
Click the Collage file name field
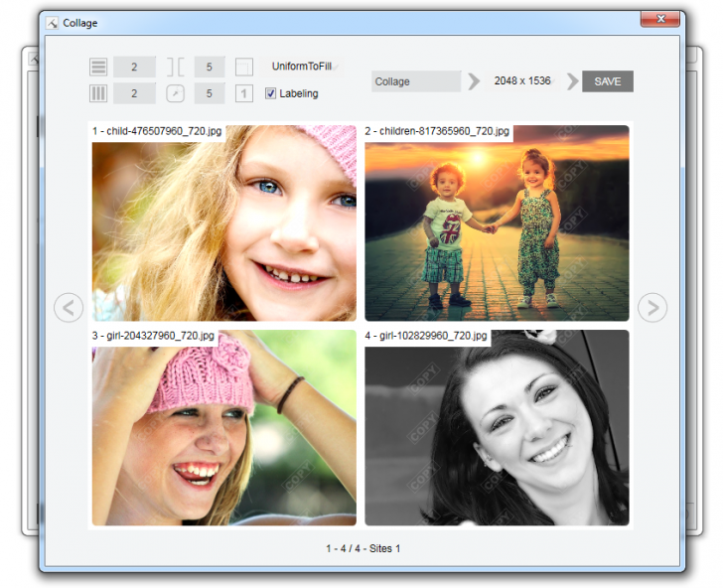416,81
